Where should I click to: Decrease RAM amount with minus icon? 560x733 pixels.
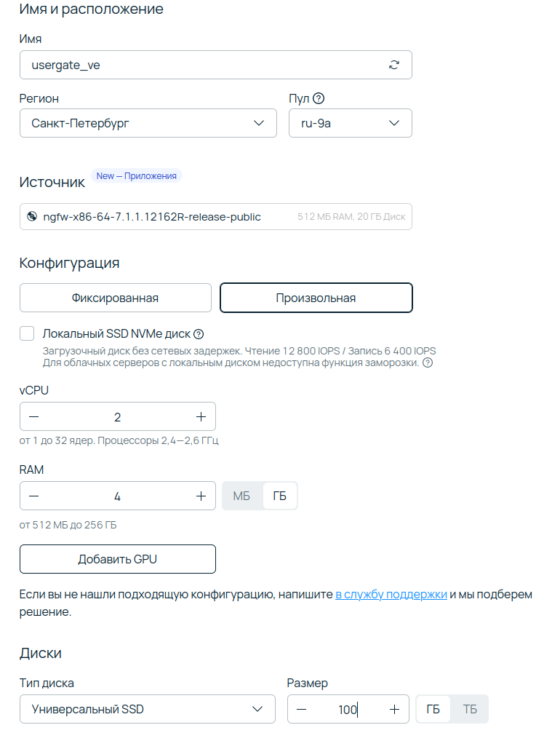(x=34, y=496)
